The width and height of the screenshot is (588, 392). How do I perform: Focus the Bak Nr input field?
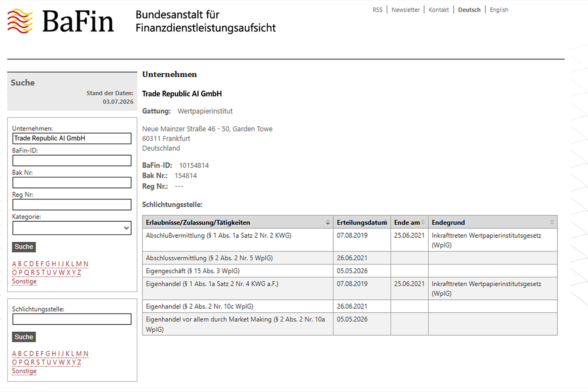pos(72,183)
